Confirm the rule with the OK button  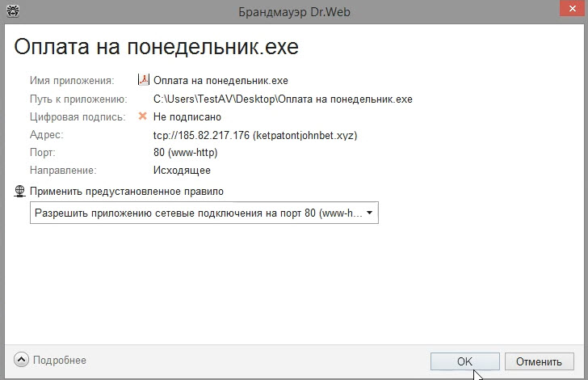coord(464,361)
